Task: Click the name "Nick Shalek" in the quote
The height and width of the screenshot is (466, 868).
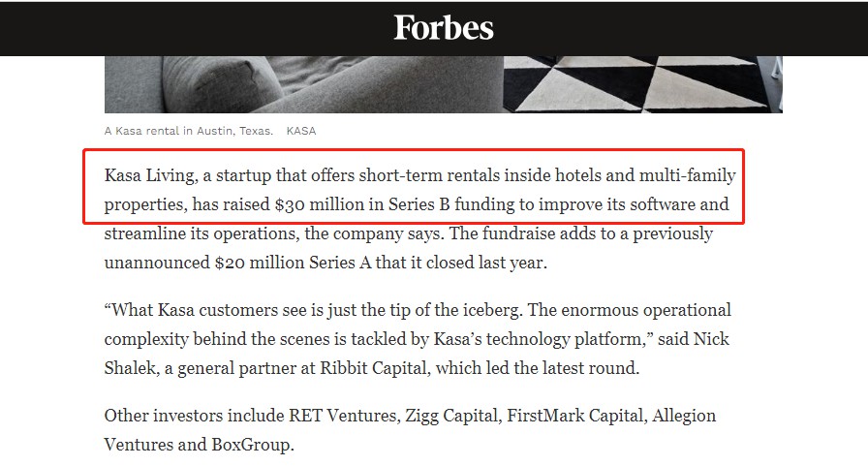Action: click(x=711, y=339)
